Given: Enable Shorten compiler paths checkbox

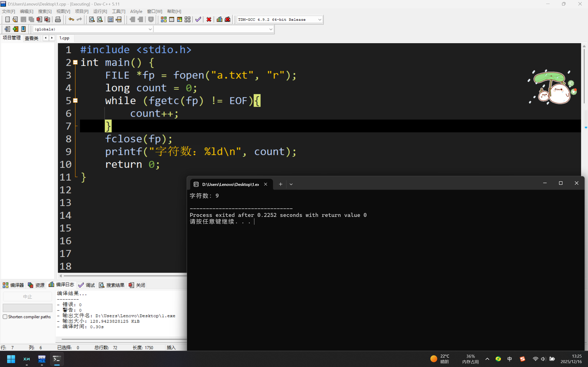Looking at the screenshot, I should tap(5, 317).
